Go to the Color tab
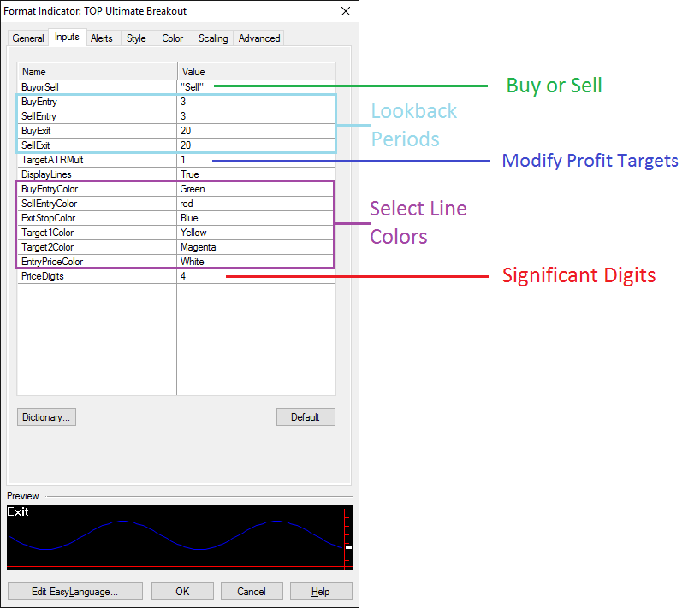The width and height of the screenshot is (700, 608). coord(173,38)
